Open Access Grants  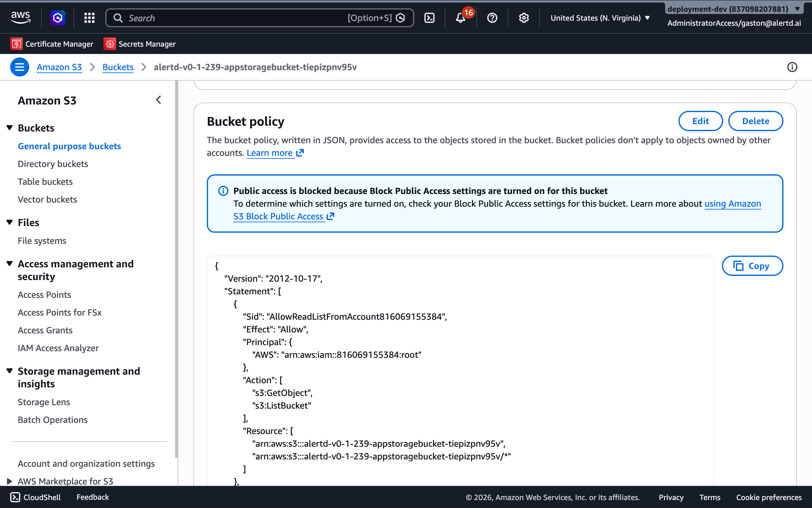(x=45, y=330)
